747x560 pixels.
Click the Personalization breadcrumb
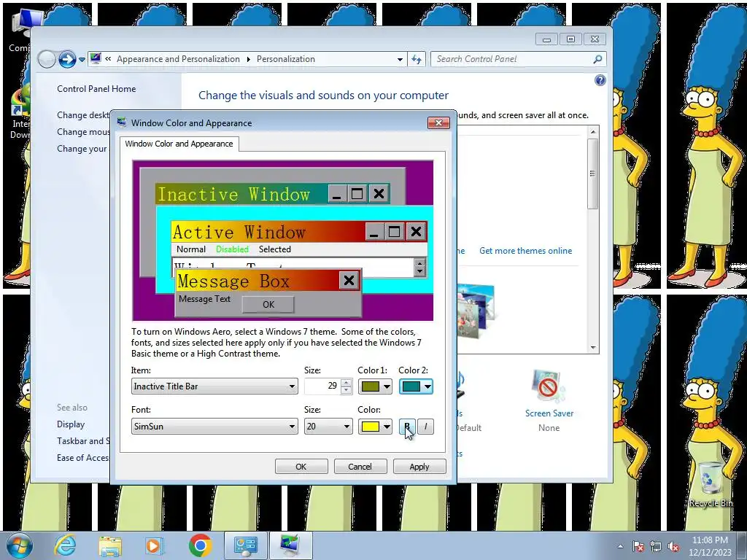tap(286, 59)
